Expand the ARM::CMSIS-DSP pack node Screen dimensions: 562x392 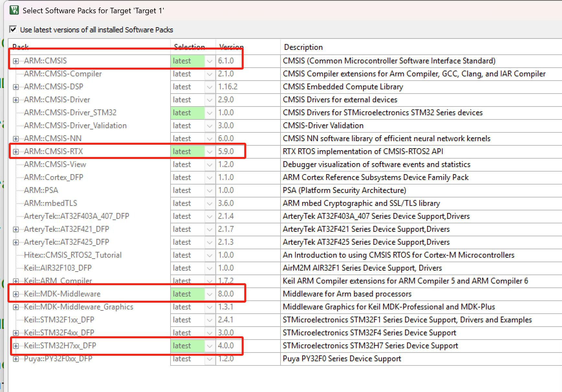(16, 87)
